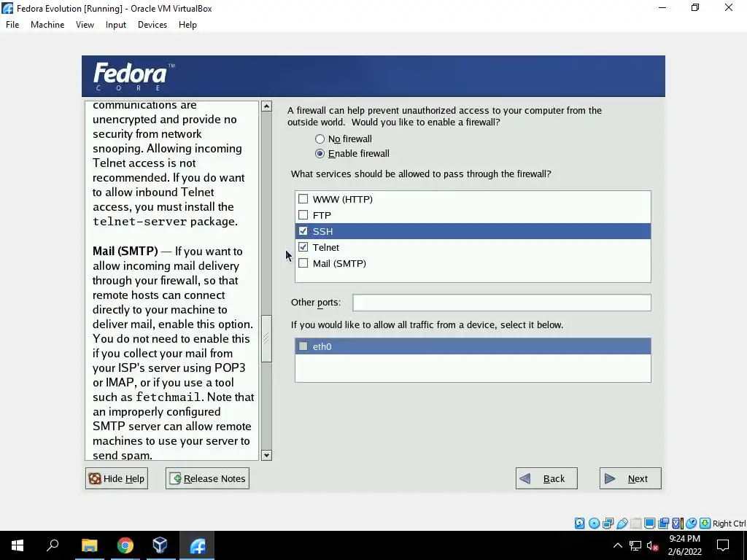Screen dimensions: 747x560
Task: Open the View menu
Action: coord(85,25)
